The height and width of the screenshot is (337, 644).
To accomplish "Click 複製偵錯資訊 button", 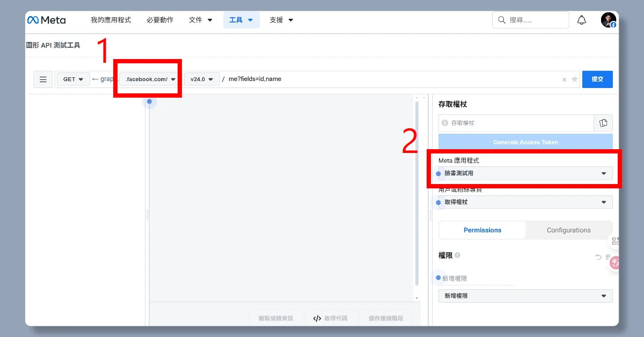I will click(276, 318).
